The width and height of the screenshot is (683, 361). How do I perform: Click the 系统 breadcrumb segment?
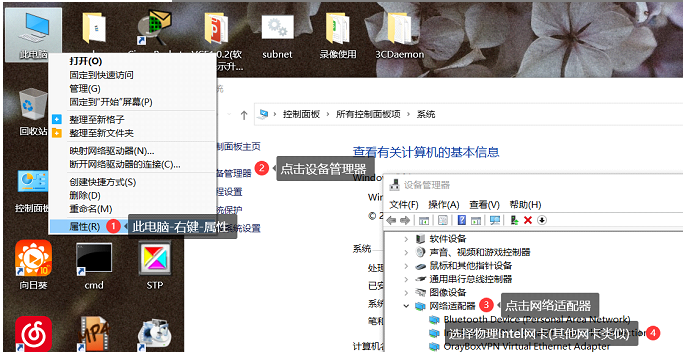[x=426, y=115]
